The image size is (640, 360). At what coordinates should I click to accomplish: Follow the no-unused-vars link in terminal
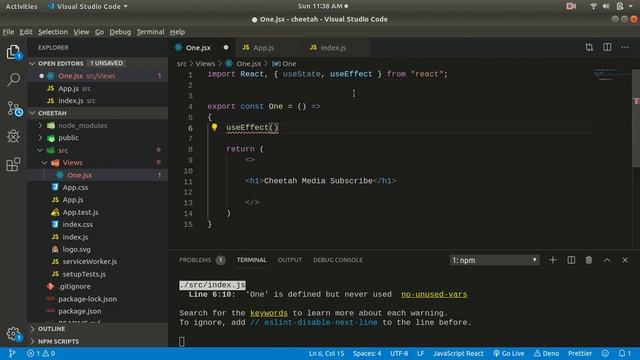[x=434, y=294]
